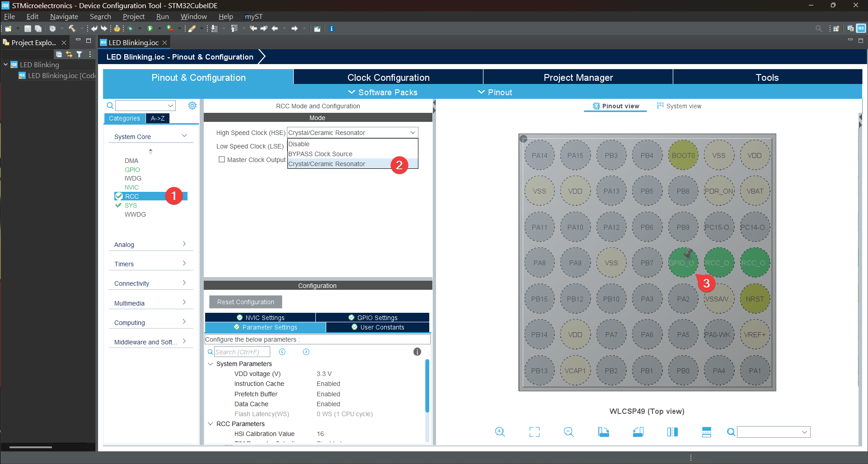Click the hammer Build icon
868x464 pixels.
(x=72, y=28)
